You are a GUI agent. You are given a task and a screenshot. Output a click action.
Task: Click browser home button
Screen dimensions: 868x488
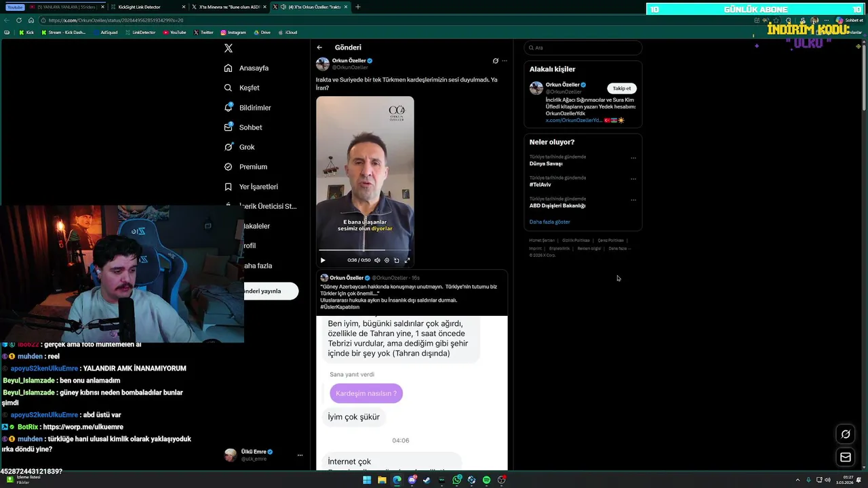tap(31, 20)
